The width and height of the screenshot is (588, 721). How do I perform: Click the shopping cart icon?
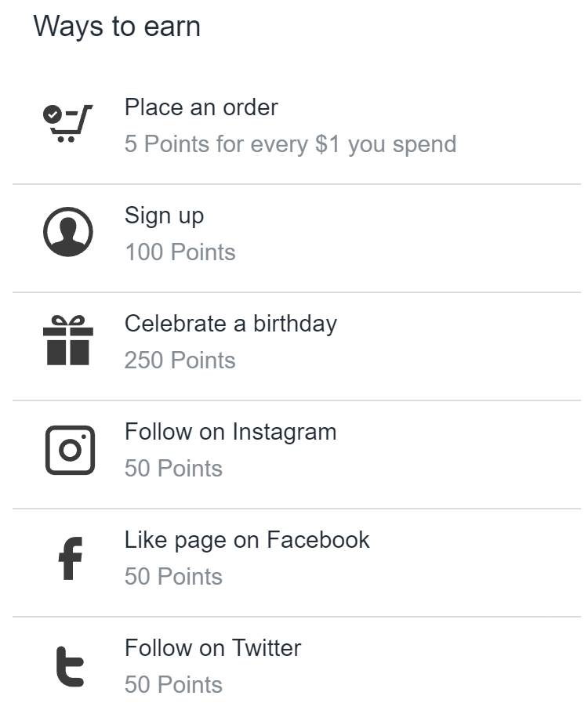[67, 124]
